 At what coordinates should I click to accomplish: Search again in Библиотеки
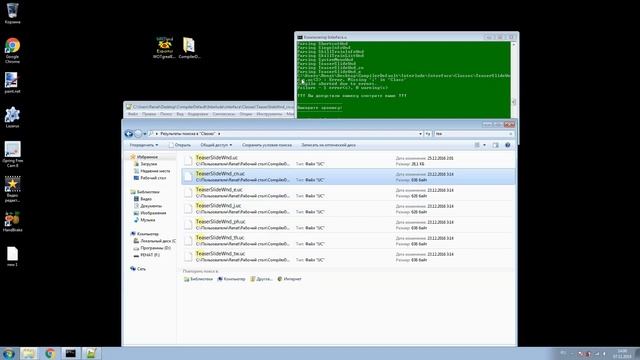pos(198,279)
